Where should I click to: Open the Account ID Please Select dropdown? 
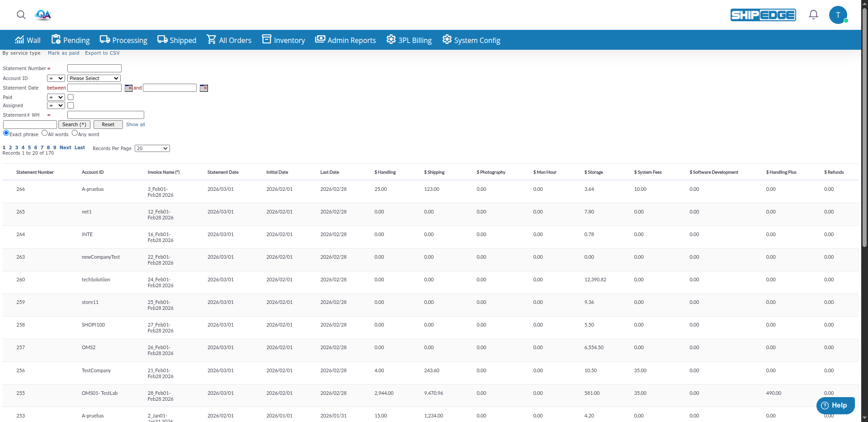coord(94,78)
